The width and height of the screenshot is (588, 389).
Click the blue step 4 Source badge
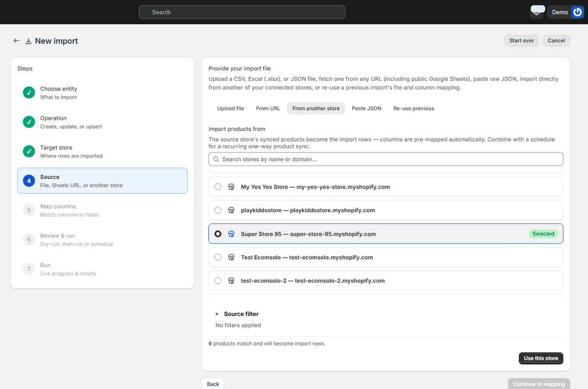coord(29,180)
